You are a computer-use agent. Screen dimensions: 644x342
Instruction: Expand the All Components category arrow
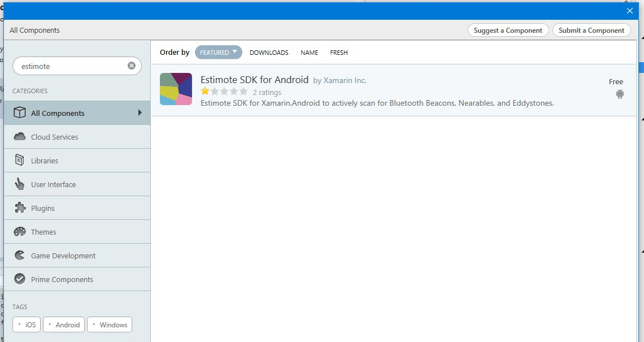[x=140, y=113]
